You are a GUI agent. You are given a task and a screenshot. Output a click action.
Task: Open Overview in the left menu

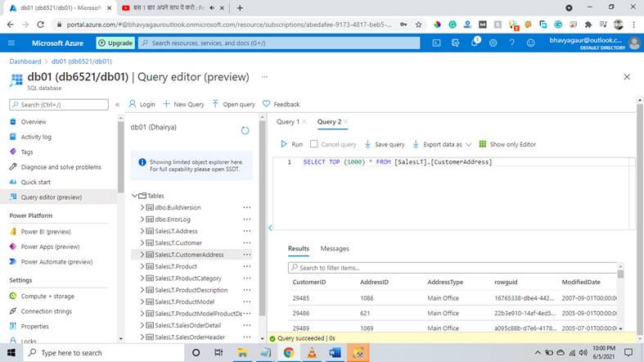[34, 122]
